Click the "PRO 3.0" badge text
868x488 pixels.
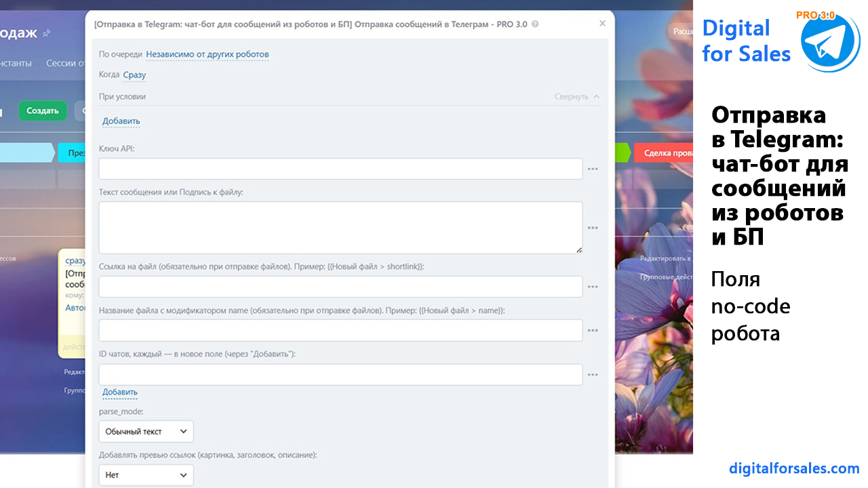(816, 15)
